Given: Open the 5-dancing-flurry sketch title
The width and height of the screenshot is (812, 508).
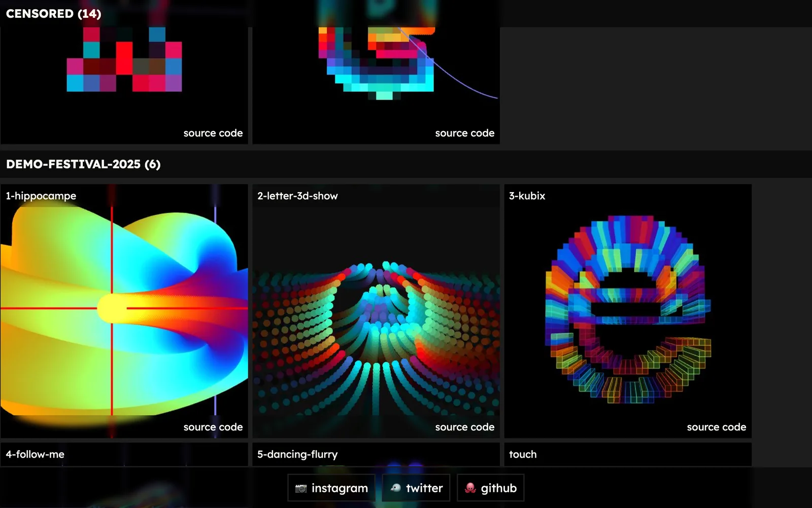Looking at the screenshot, I should 297,455.
